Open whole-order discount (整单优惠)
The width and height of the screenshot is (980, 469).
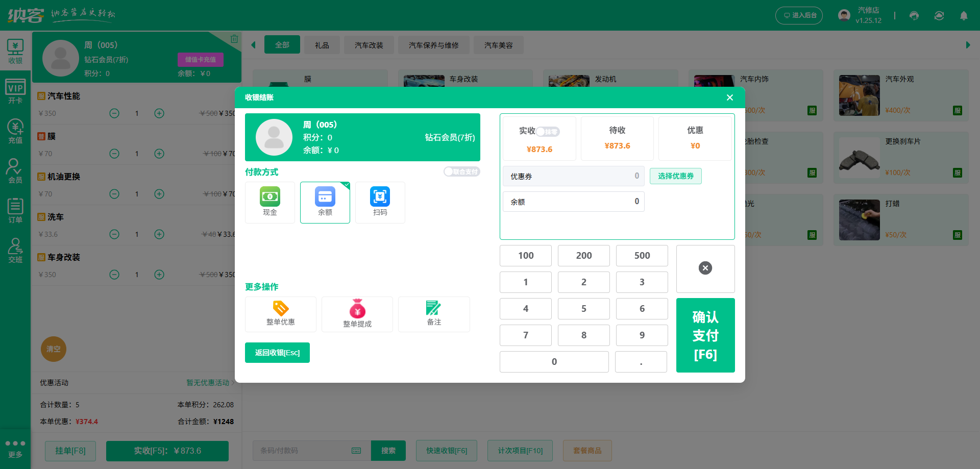coord(280,314)
